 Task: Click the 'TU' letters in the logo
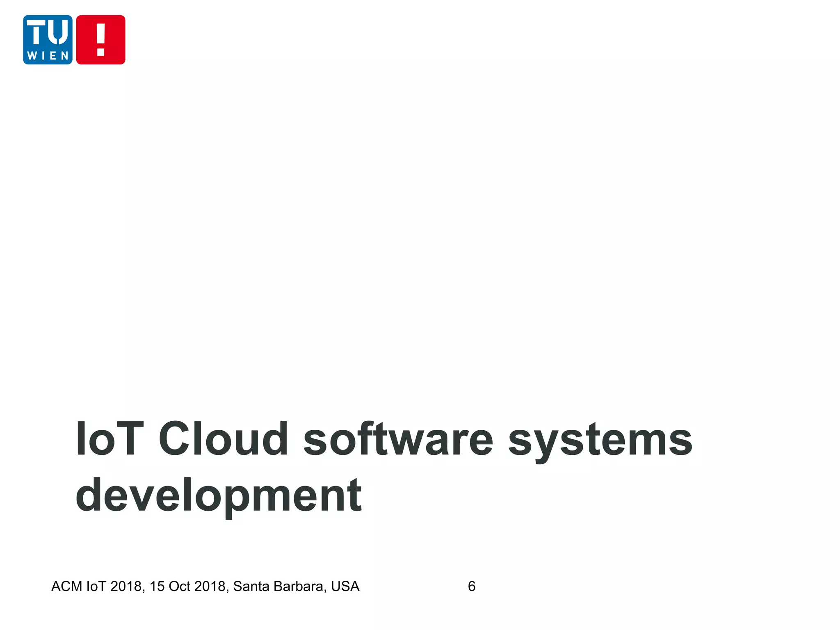(48, 33)
